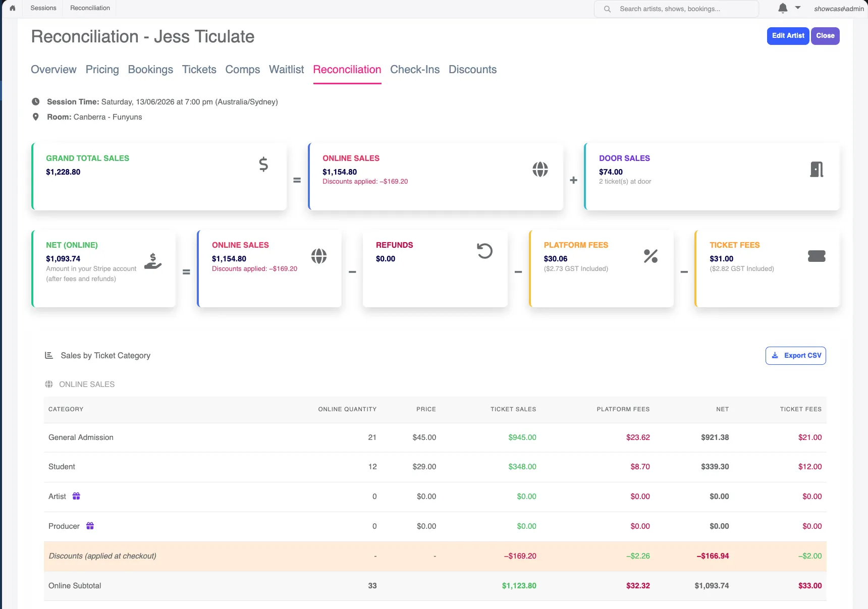Click the –$166.94 discount net value
868x609 pixels.
point(713,556)
